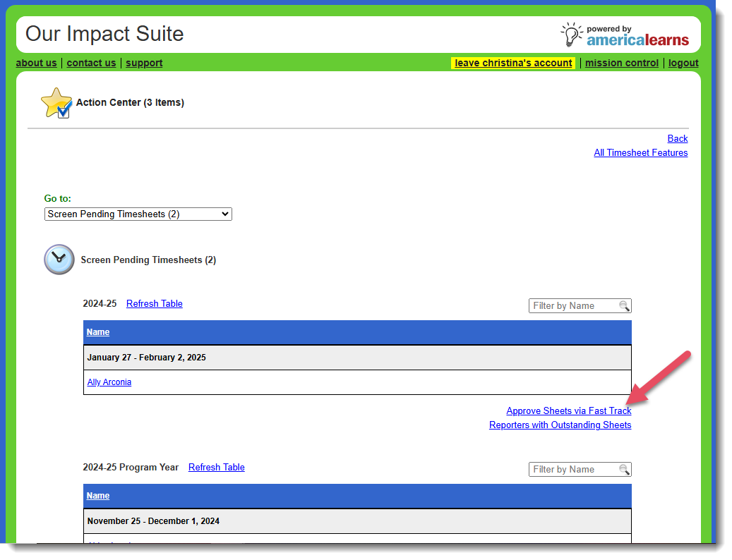Viewport: 732px width, 560px height.
Task: Click the Action Center (3 Items) heading
Action: pyautogui.click(x=131, y=102)
